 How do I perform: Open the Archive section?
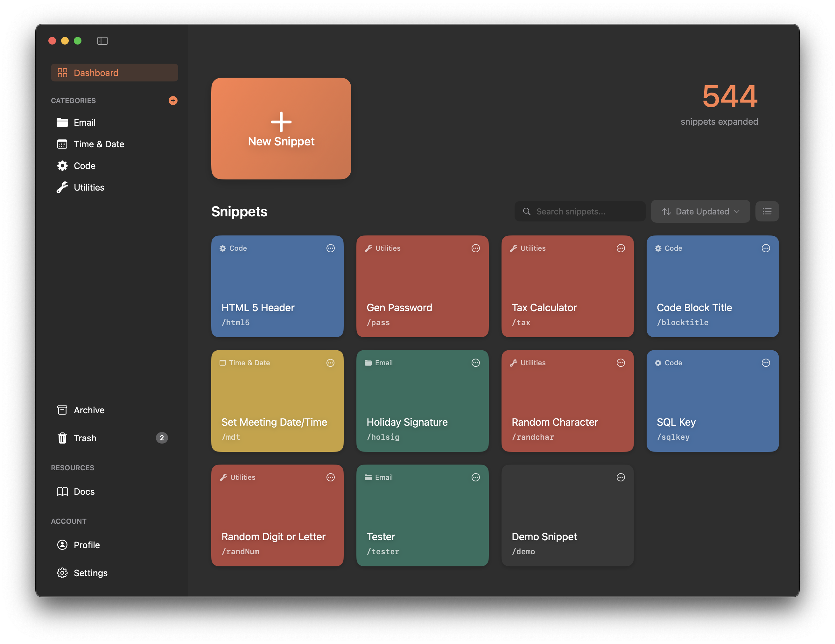pos(89,410)
